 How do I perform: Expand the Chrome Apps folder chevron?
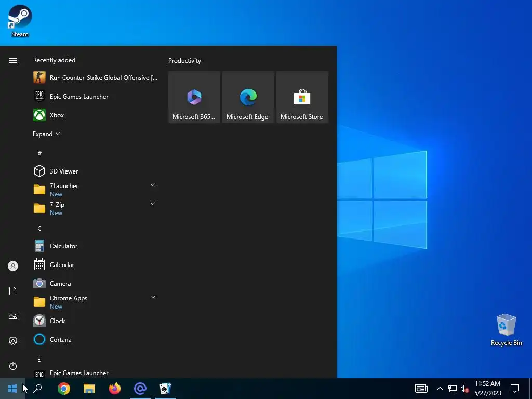[153, 297]
